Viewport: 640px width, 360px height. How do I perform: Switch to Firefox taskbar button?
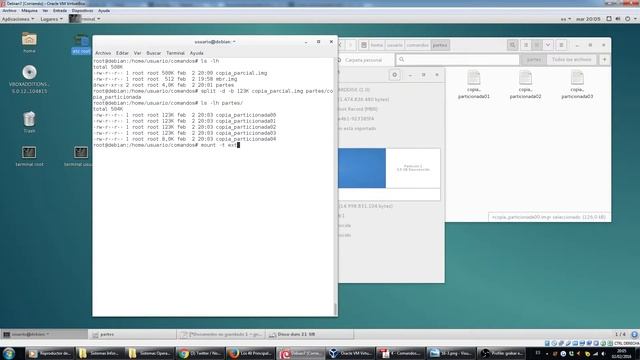tap(250, 353)
